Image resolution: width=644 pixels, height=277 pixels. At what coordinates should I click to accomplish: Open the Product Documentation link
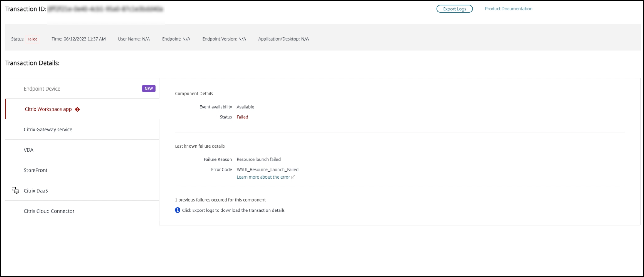(509, 9)
